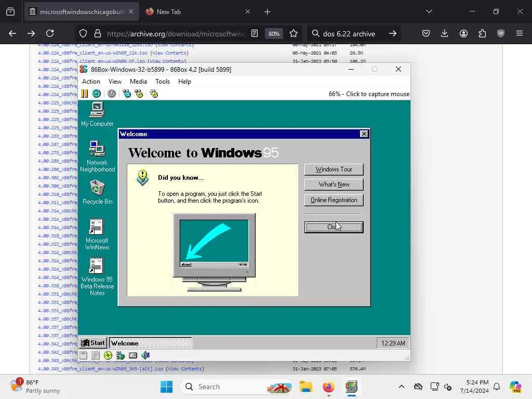The width and height of the screenshot is (532, 399).
Task: Open the 4.00.224_x86fre_client_en-us-WIN95_224.iso link
Action: 92,53
